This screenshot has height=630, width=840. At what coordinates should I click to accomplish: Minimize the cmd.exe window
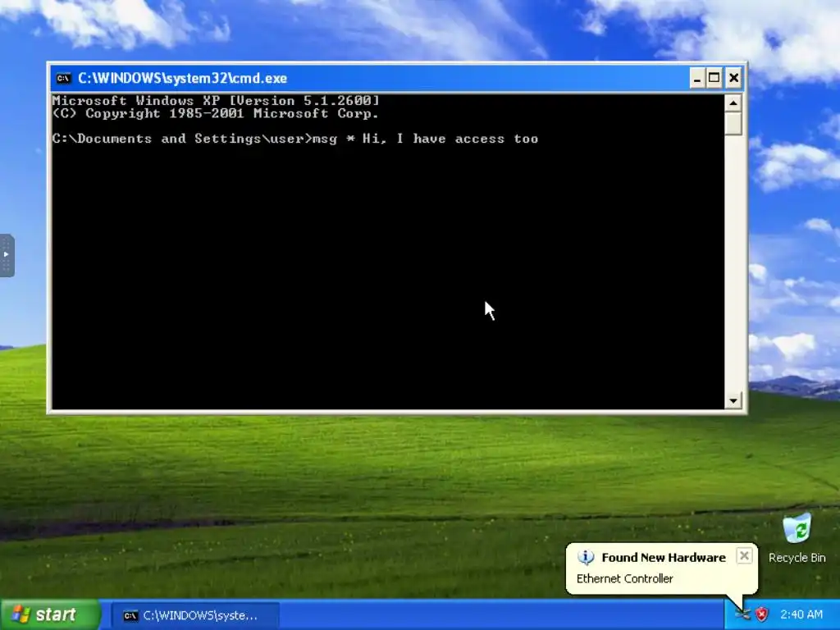coord(696,79)
